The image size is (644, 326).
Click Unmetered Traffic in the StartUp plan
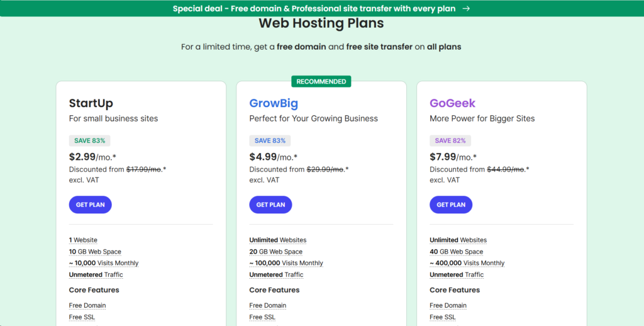96,274
